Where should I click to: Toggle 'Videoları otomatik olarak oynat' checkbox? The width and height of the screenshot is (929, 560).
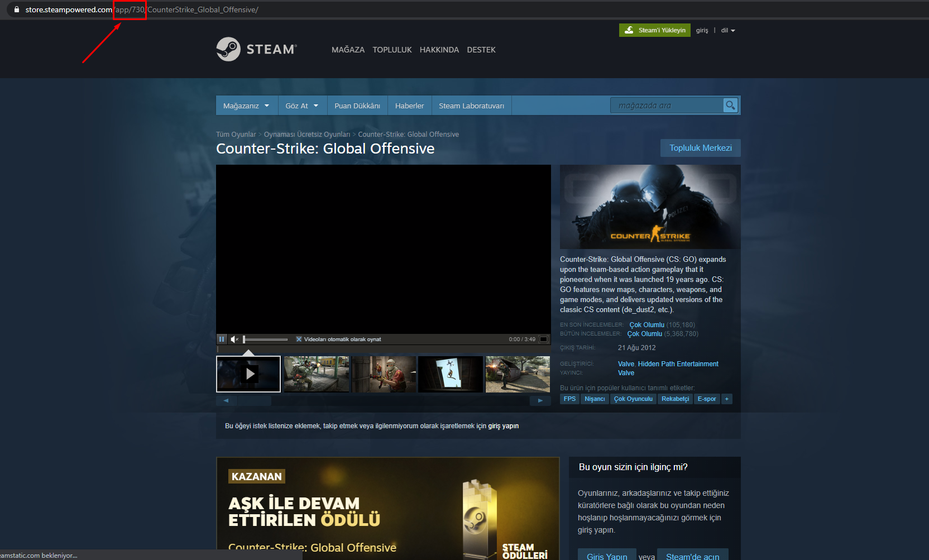299,339
